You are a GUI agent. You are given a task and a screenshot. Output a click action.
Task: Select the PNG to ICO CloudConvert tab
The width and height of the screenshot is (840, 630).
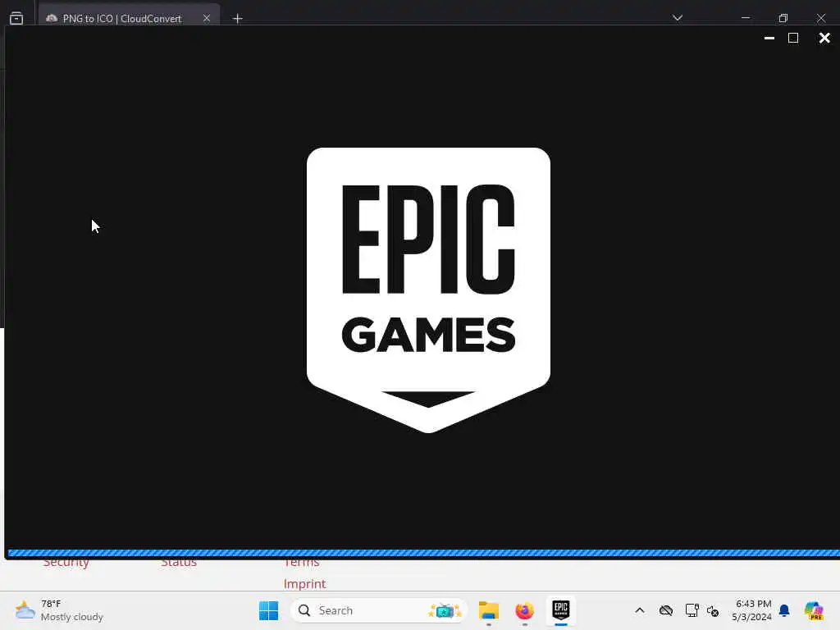[x=121, y=18]
